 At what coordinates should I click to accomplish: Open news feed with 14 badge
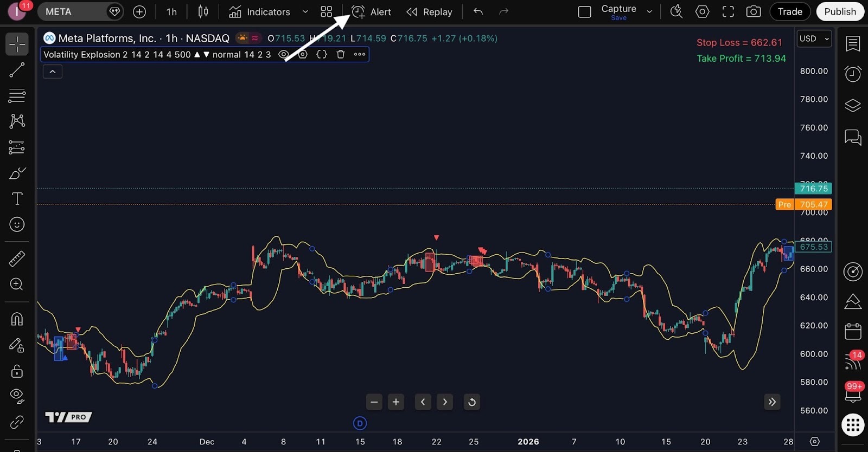coord(853,361)
